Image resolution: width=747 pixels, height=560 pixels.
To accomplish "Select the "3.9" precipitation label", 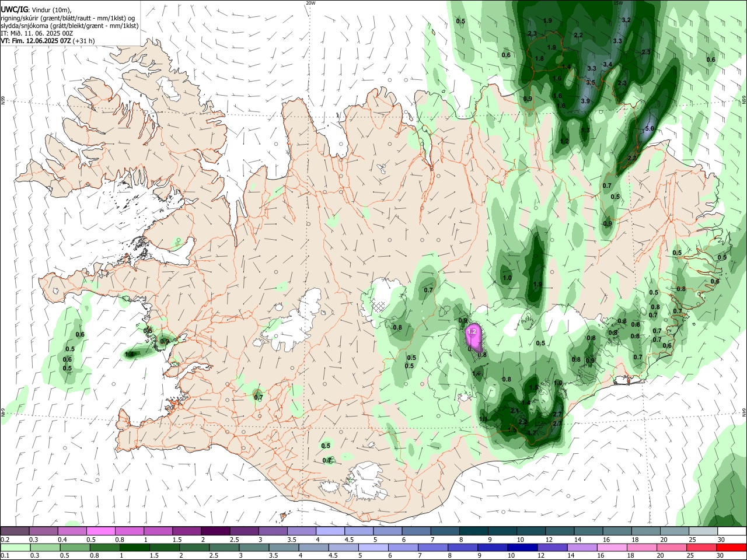I will 585,101.
